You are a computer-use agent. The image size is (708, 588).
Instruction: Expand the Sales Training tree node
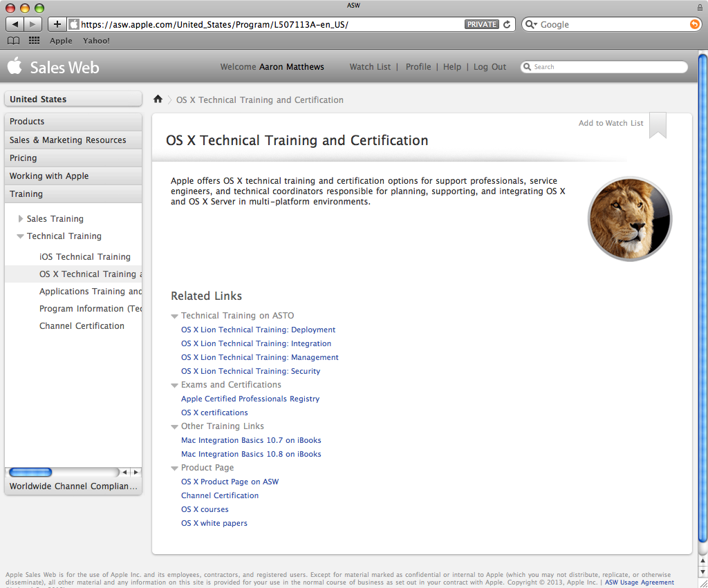point(20,219)
